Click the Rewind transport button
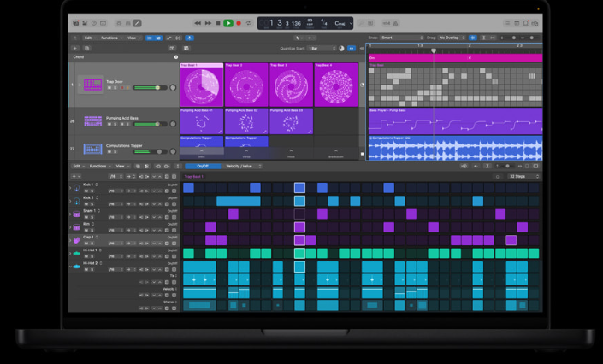 [x=198, y=23]
